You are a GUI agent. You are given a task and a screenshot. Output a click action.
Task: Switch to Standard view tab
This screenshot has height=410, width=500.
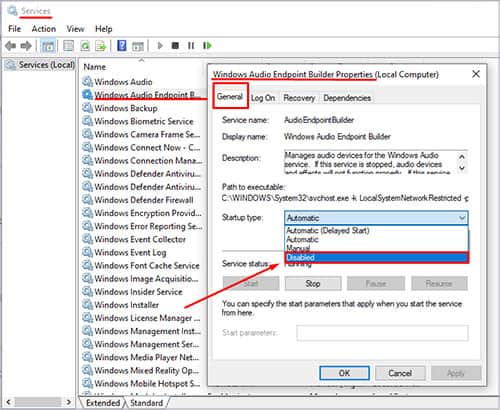click(x=146, y=403)
